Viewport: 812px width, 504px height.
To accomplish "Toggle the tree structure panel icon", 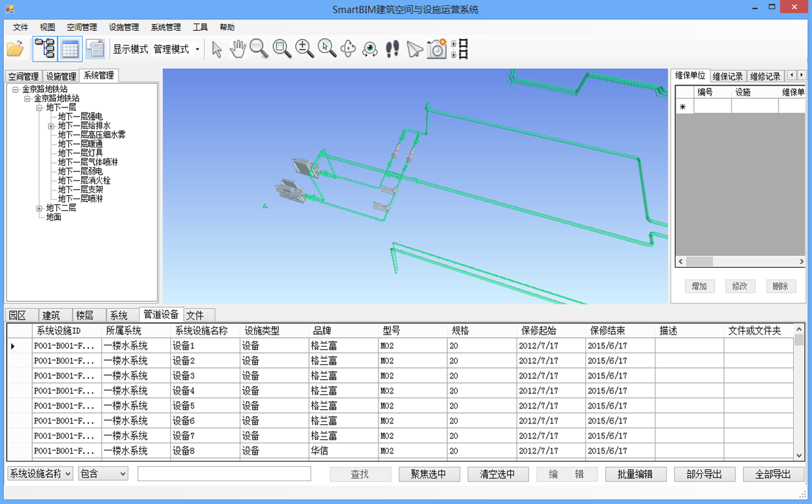I will 45,49.
